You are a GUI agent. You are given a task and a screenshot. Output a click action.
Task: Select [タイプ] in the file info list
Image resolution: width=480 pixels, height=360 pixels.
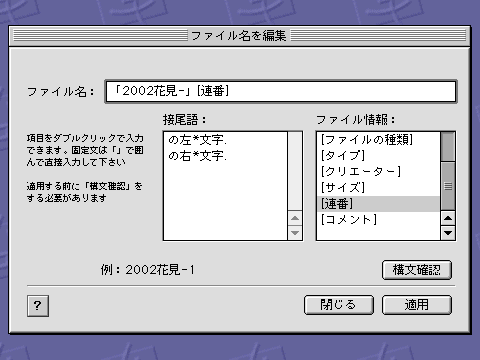378,156
